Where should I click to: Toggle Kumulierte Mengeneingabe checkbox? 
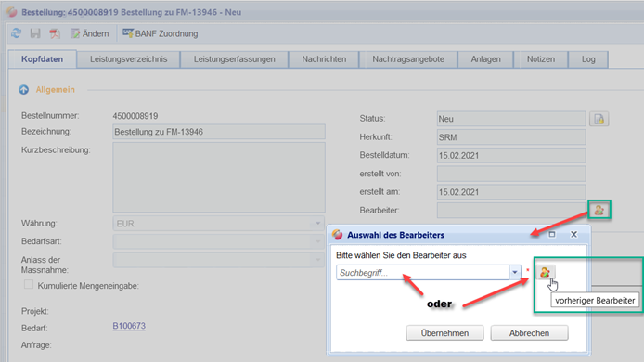click(29, 284)
